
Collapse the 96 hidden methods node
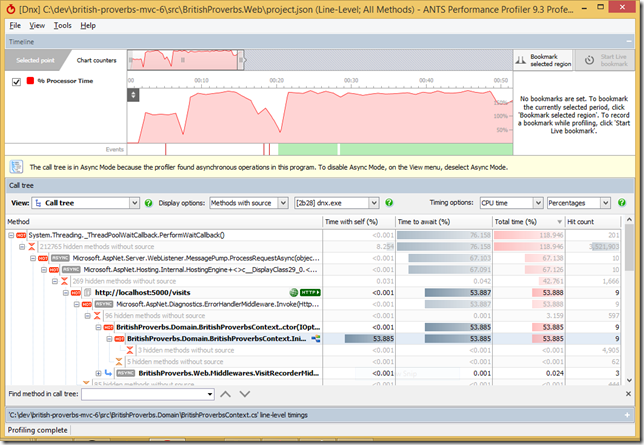[87, 316]
